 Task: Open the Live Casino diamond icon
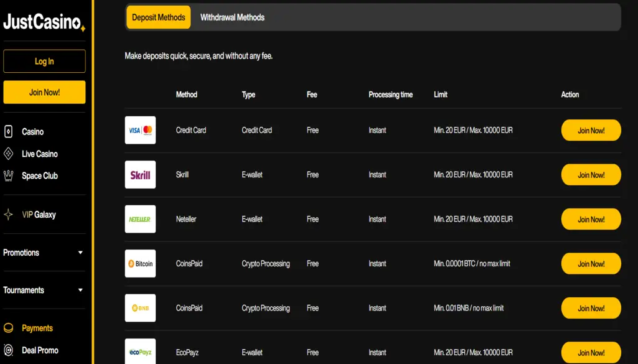tap(8, 154)
